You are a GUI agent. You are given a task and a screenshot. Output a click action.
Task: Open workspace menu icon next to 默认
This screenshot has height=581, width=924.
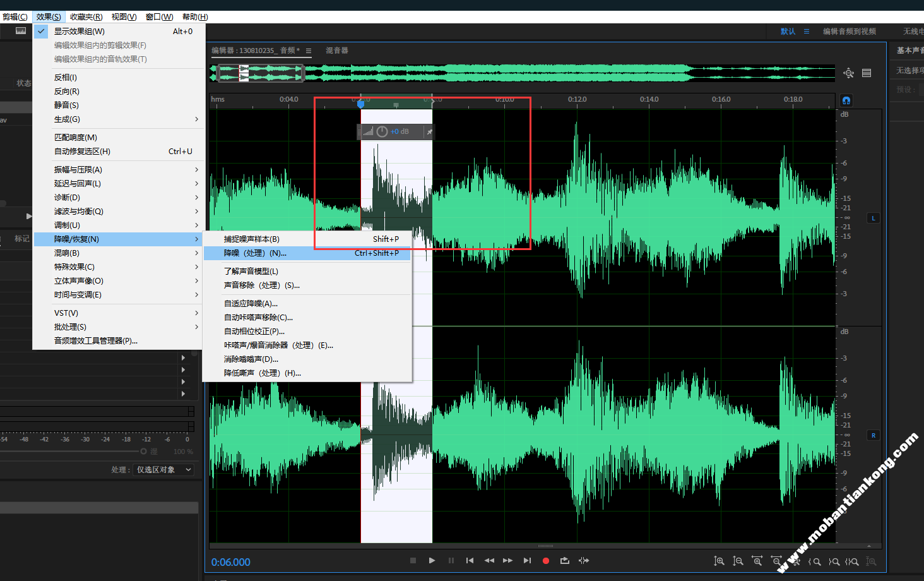pyautogui.click(x=807, y=31)
